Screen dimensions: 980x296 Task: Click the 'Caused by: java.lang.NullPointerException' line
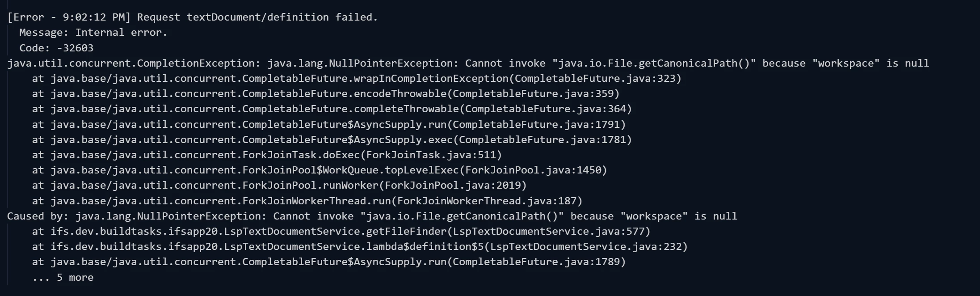point(372,216)
